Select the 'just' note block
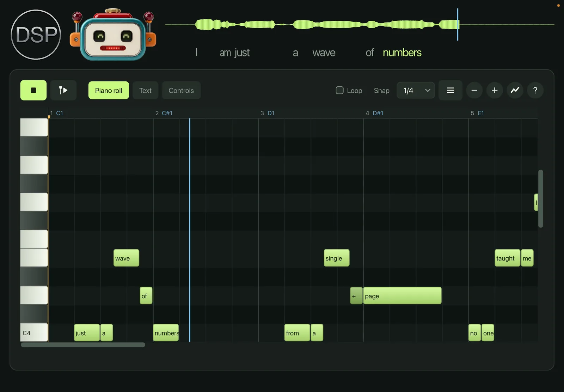 [87, 333]
